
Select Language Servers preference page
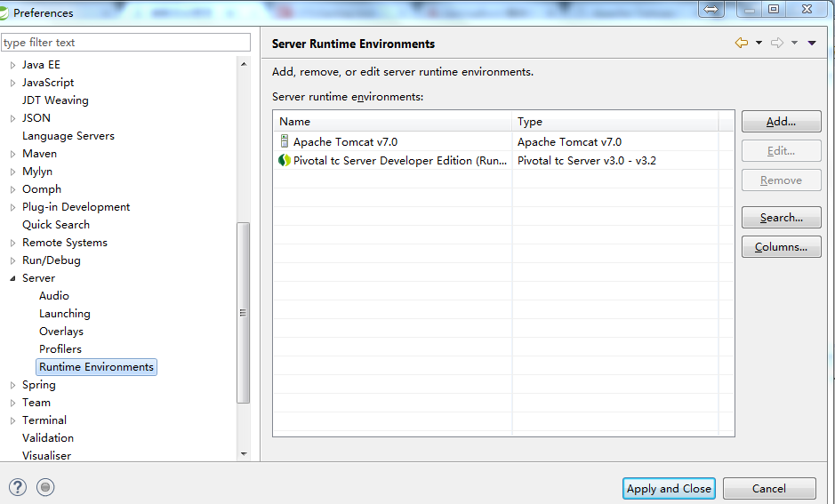click(68, 136)
